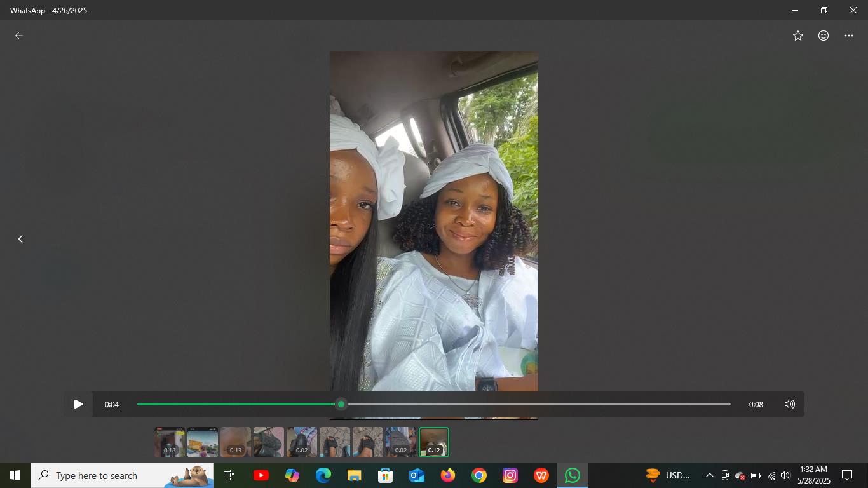The width and height of the screenshot is (868, 488).
Task: Open YouTube from the taskbar
Action: coord(261,475)
